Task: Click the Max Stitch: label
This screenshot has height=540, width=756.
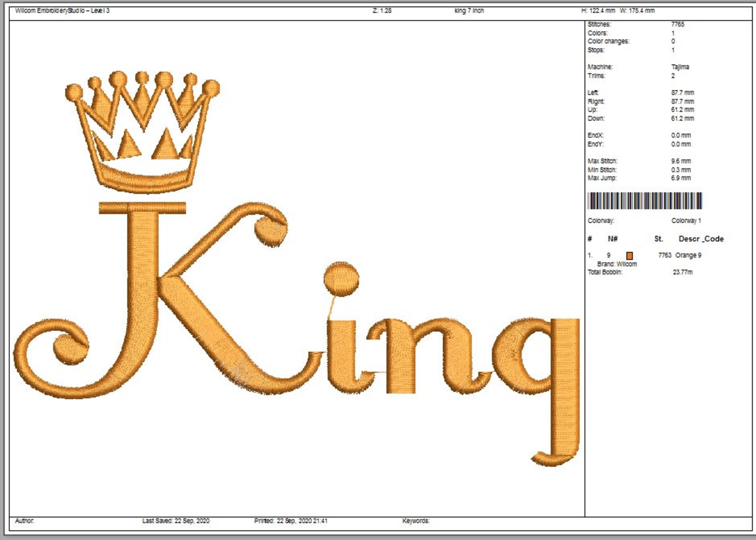Action: [x=603, y=161]
